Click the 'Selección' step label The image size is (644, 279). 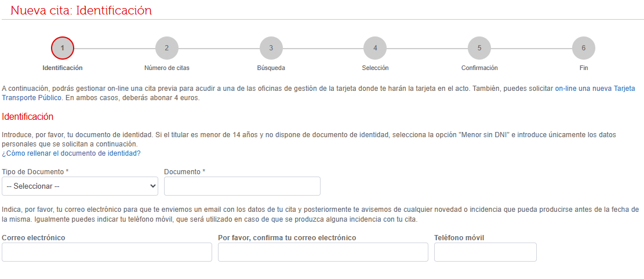375,68
